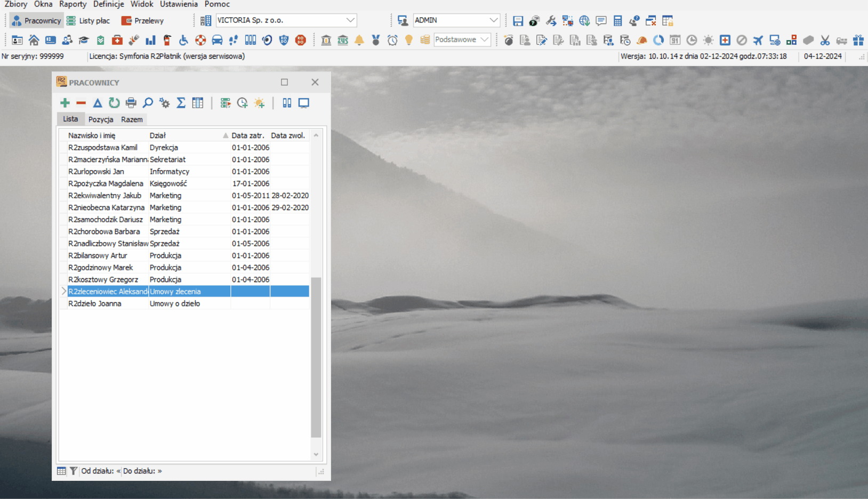Select the Lista tab

click(70, 119)
